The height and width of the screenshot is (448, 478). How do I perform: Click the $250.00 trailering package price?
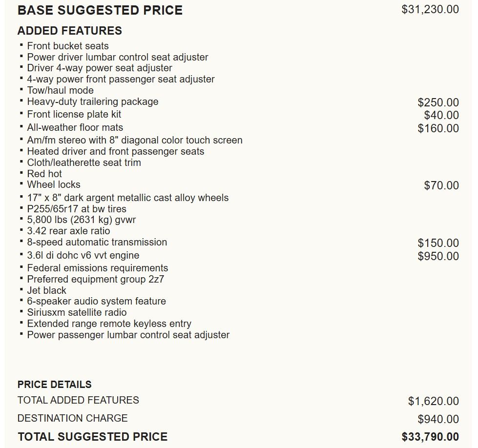tap(438, 102)
